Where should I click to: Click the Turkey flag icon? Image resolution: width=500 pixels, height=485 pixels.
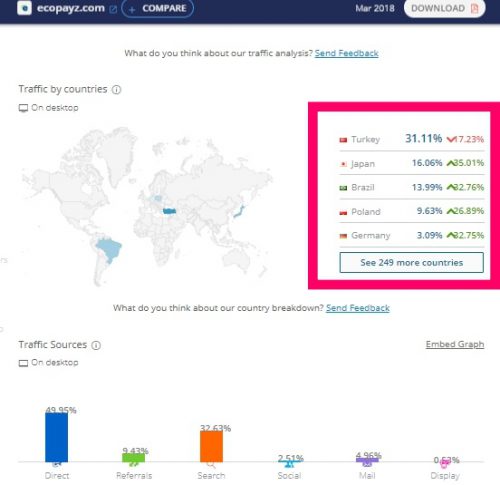pyautogui.click(x=343, y=140)
